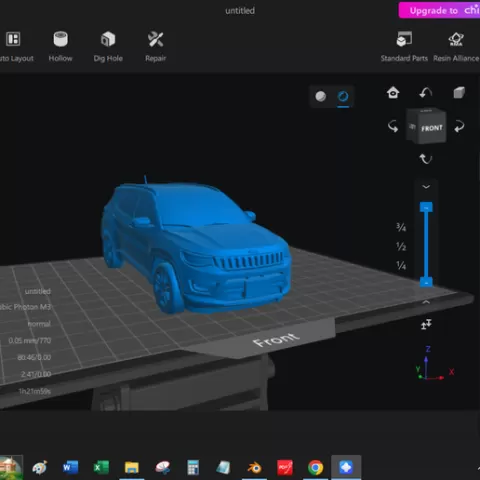Select the FRONT face of view cube
The height and width of the screenshot is (480, 480).
[432, 128]
